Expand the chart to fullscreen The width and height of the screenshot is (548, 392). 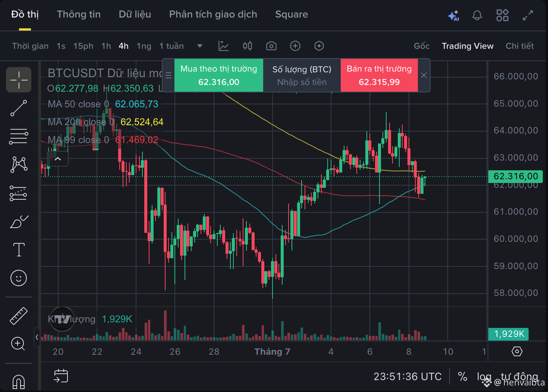(527, 15)
